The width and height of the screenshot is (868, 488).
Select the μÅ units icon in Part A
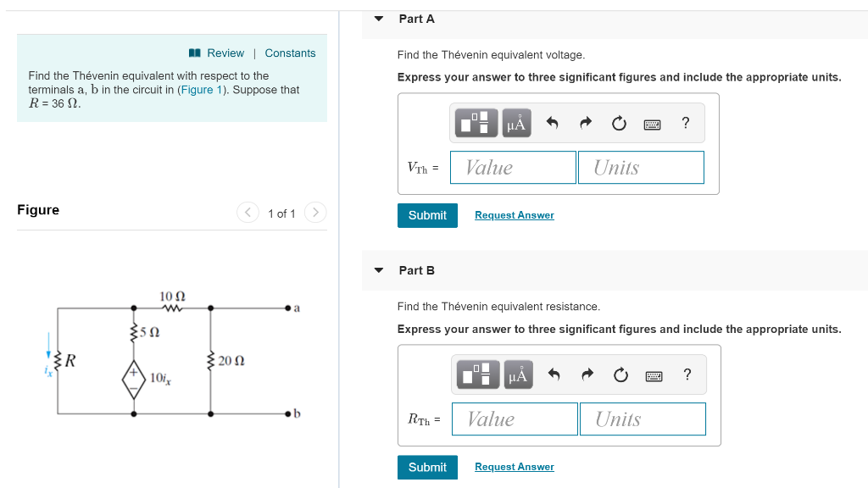(517, 123)
